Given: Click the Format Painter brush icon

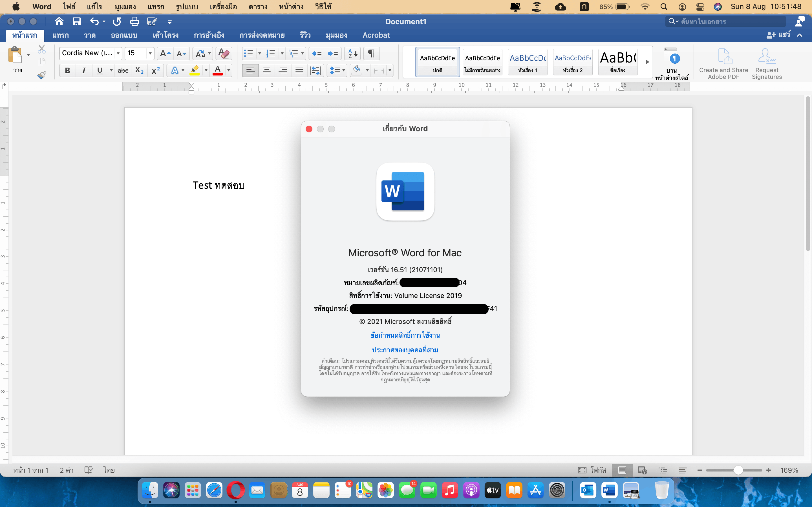Looking at the screenshot, I should click(x=42, y=75).
